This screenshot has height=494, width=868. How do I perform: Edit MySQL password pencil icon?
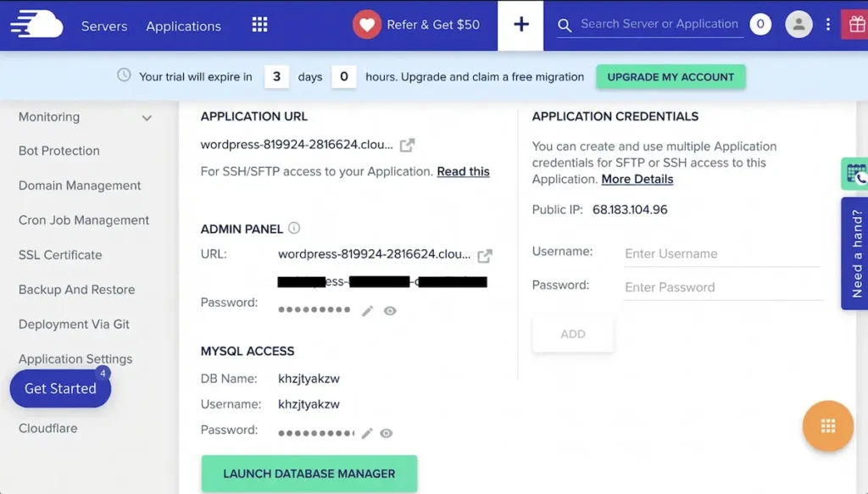[x=367, y=433]
